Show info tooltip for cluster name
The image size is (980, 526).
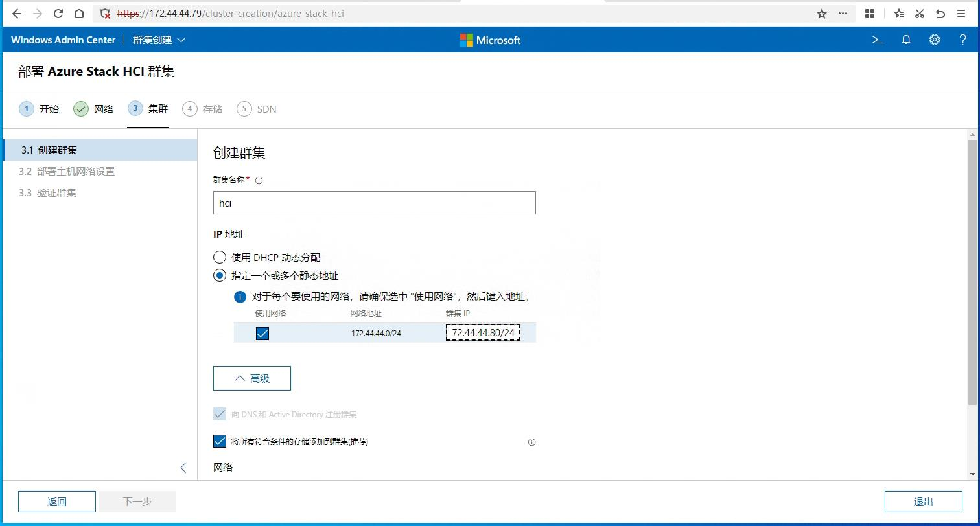(259, 181)
